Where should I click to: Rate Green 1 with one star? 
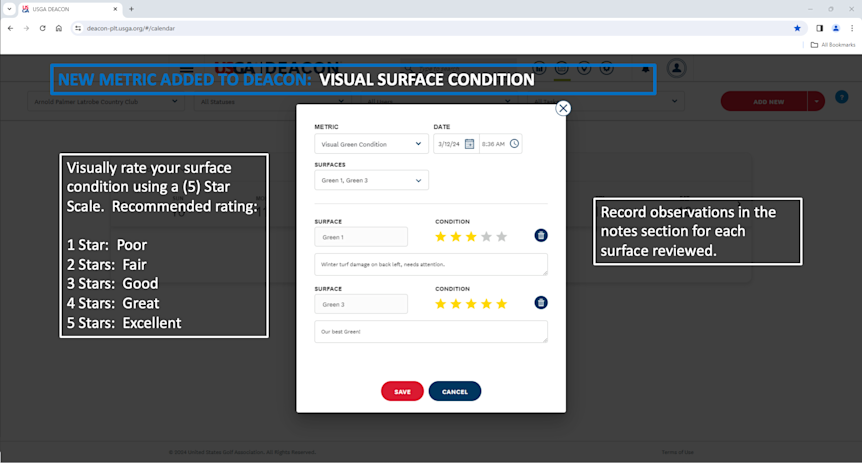point(440,237)
